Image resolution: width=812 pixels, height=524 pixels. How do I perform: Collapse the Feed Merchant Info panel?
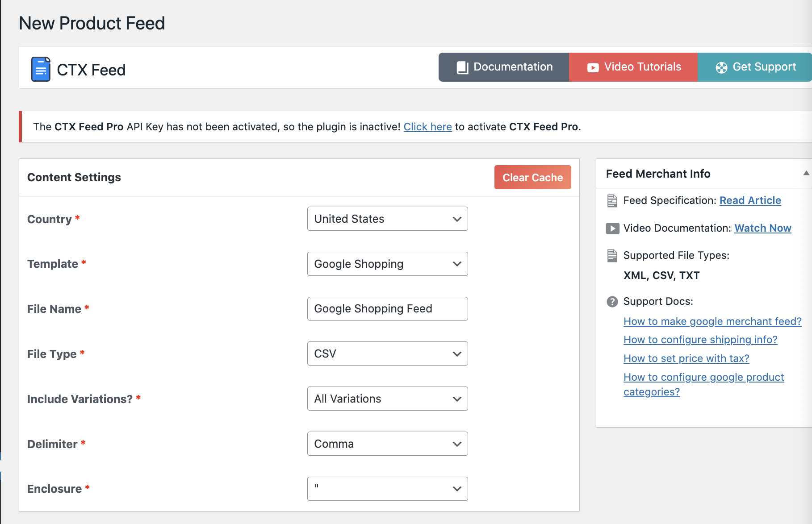805,172
